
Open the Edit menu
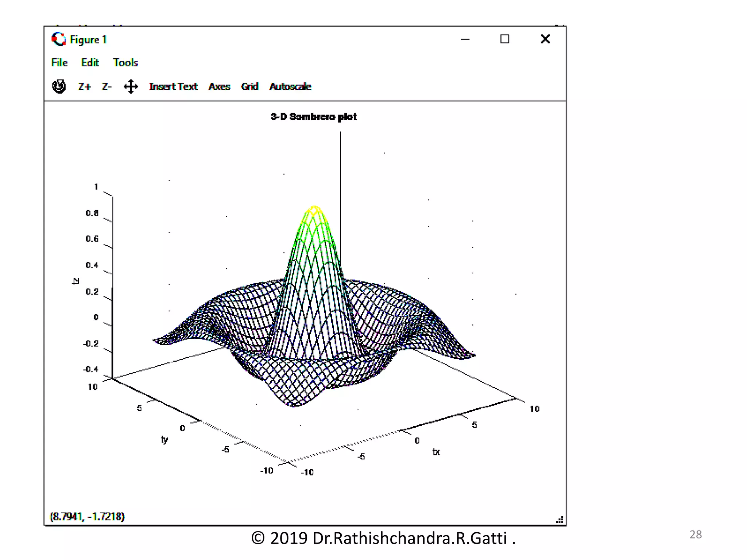click(x=90, y=63)
